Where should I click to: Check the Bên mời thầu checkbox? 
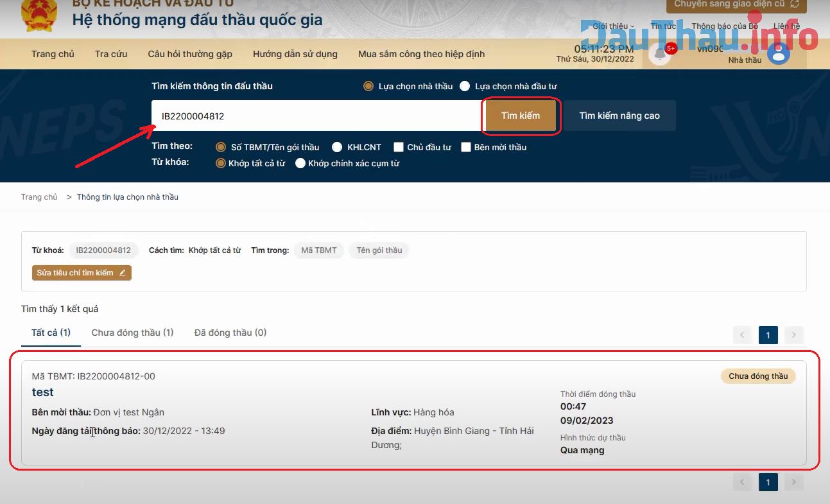pos(466,147)
